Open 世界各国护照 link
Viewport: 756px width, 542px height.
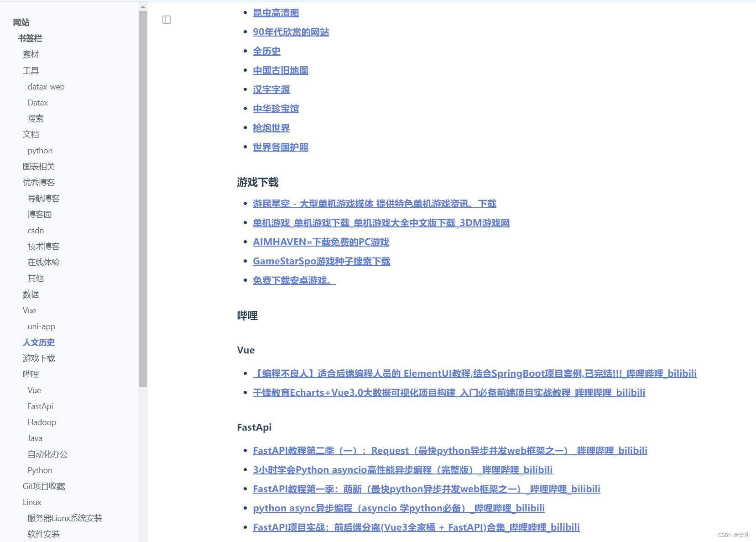(281, 147)
